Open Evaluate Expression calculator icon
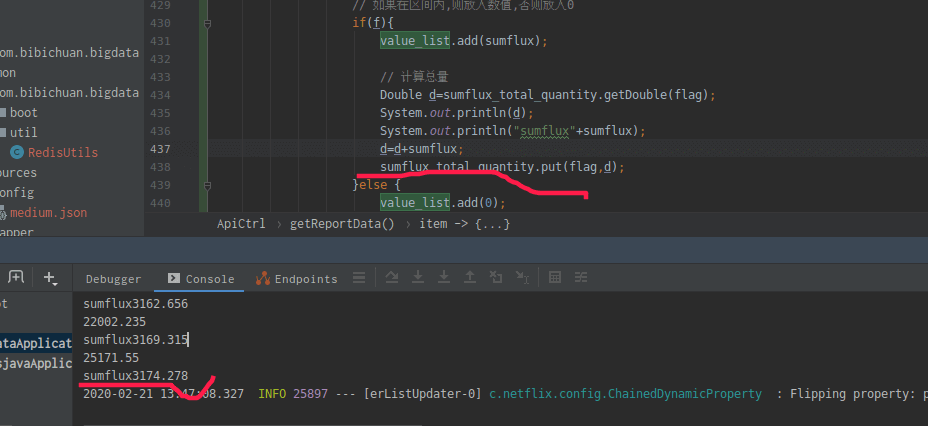 coord(555,278)
